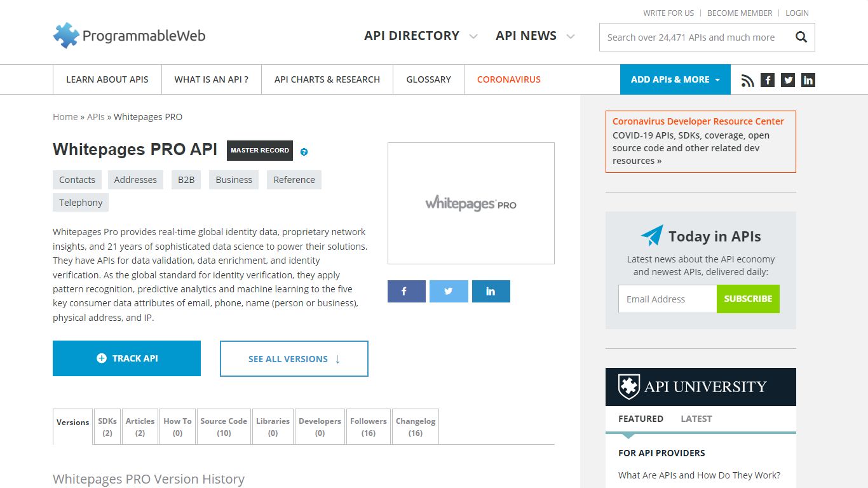Switch to the Articles (2) tab

(x=140, y=426)
